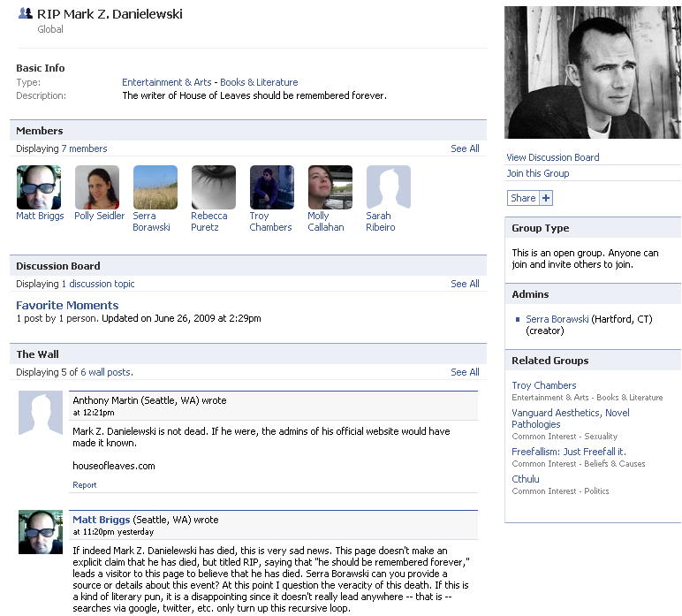Image resolution: width=682 pixels, height=616 pixels.
Task: Open Matt Briggs' member profile picture
Action: click(x=39, y=187)
